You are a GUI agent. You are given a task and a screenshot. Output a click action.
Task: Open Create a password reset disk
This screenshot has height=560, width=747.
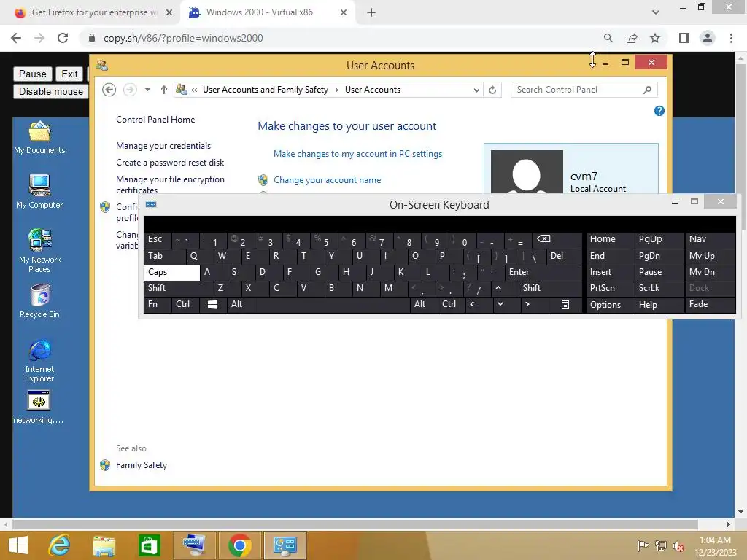tap(170, 163)
